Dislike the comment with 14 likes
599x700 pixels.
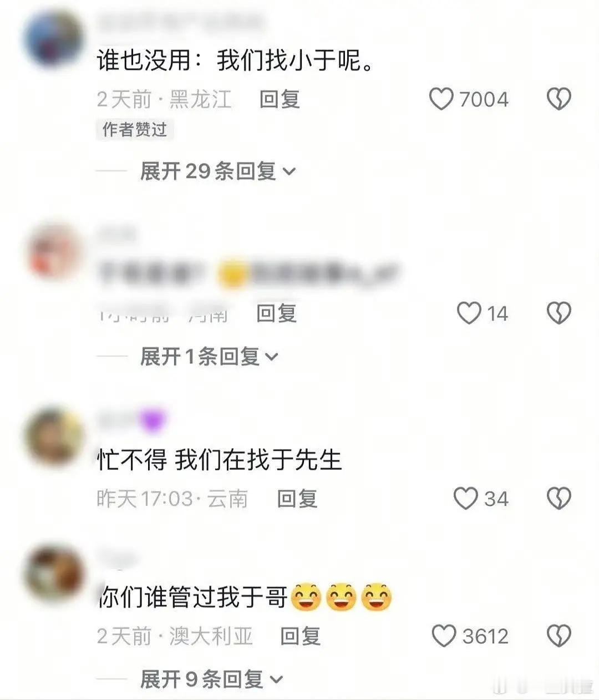coord(559,313)
